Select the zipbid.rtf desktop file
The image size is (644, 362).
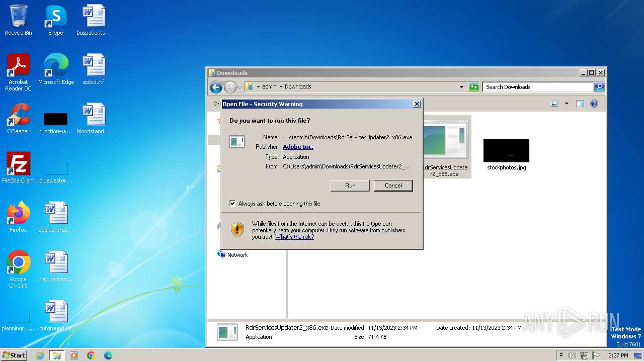pos(94,69)
